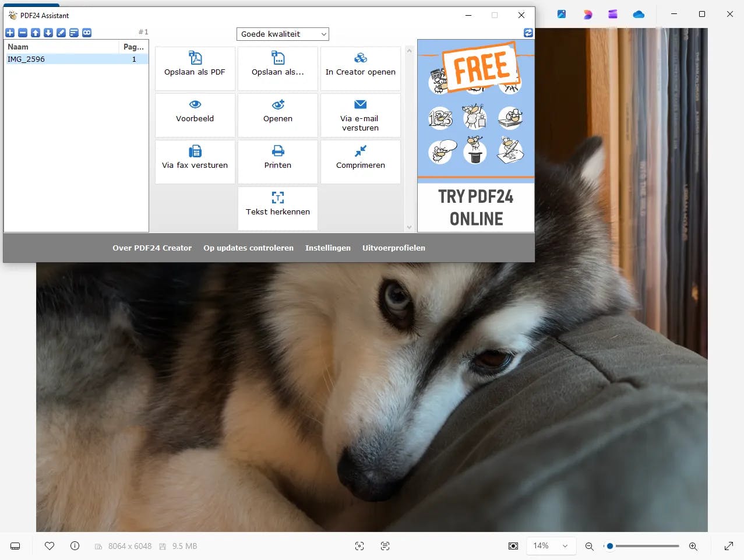Move IMG_2596 up with the up-arrow icon
Screen dimensions: 744x560
36,33
